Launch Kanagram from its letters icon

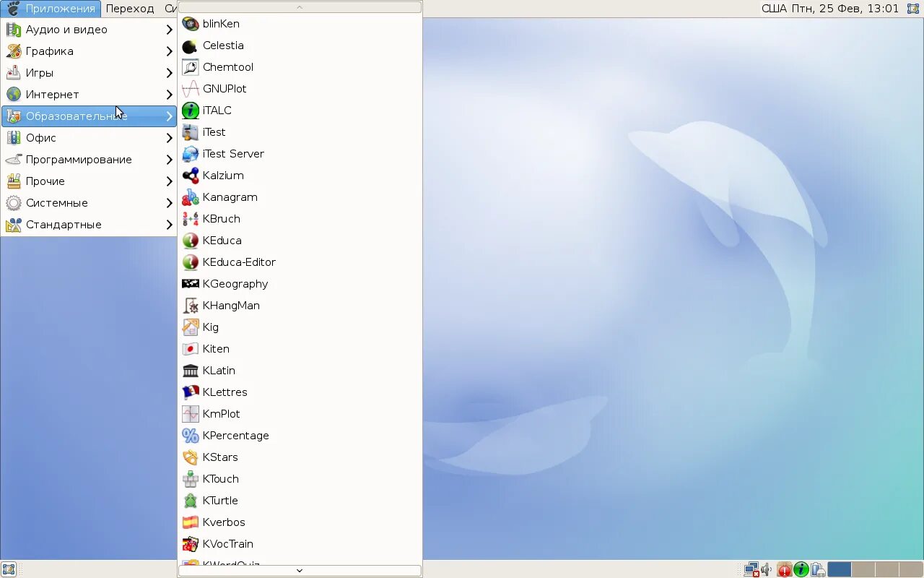[191, 197]
